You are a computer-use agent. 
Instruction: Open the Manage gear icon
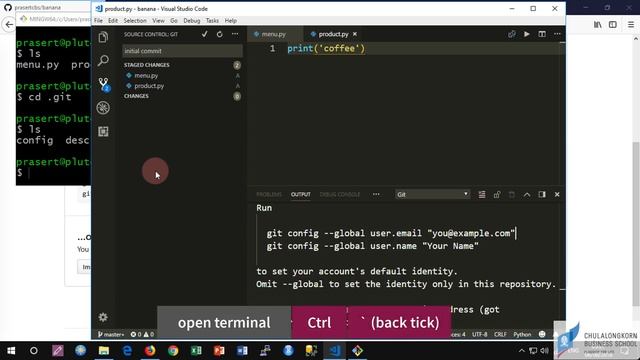coord(103,317)
